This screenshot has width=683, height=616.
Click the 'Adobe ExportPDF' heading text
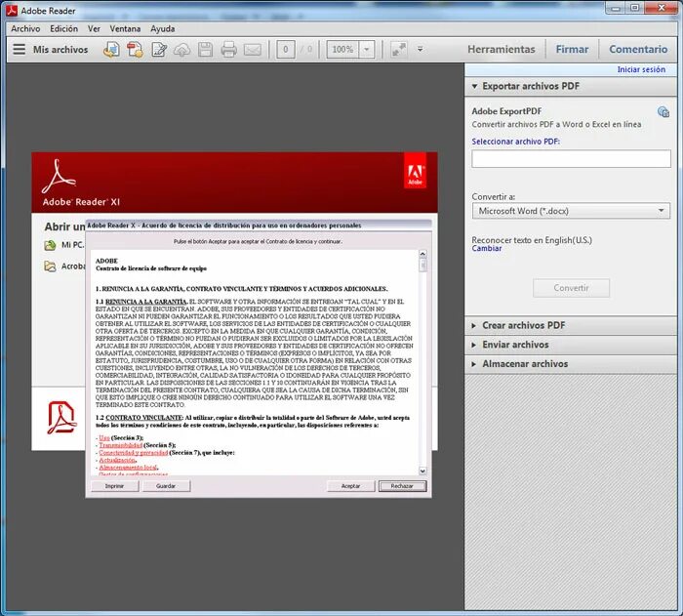tap(506, 111)
